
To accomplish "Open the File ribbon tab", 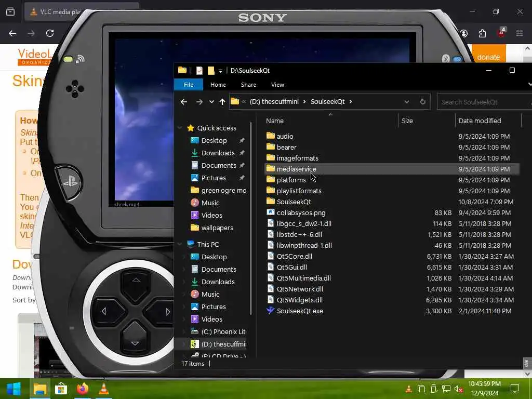I will [188, 85].
